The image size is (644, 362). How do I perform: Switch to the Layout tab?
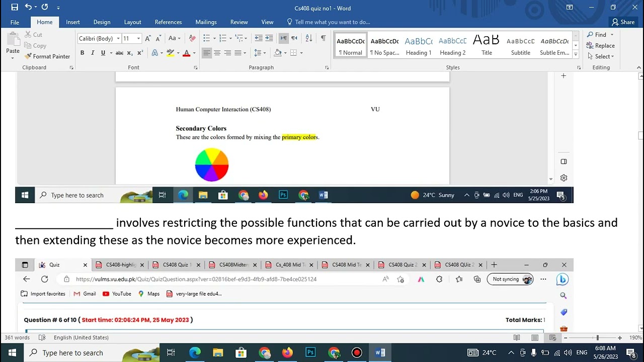coord(132,22)
